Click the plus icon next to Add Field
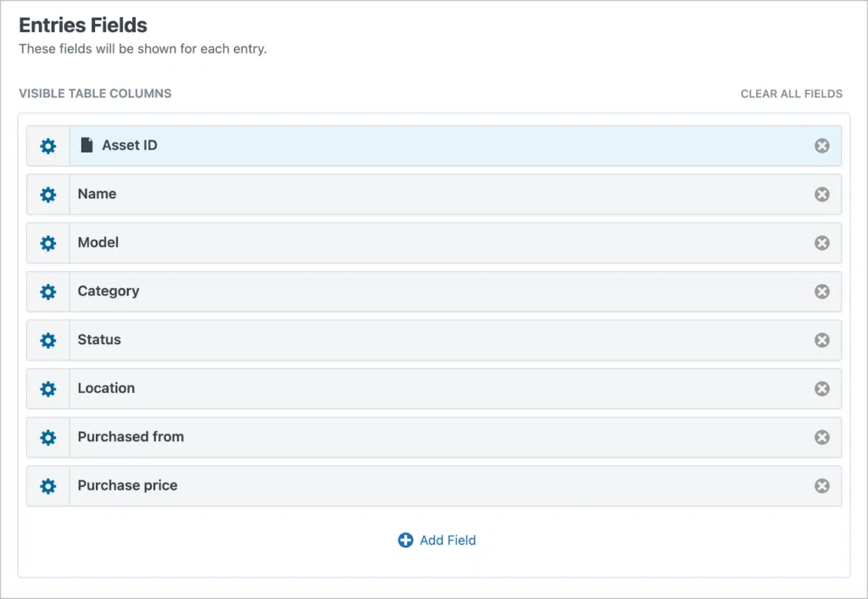 405,541
